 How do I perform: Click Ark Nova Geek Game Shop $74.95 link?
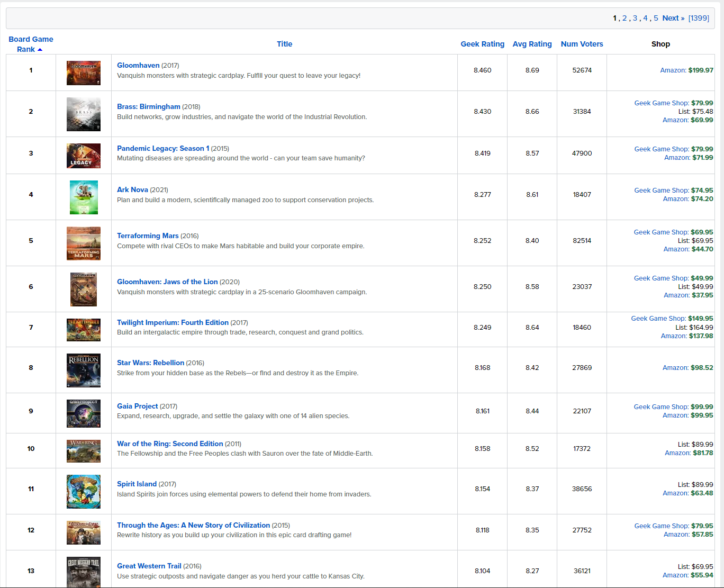674,190
